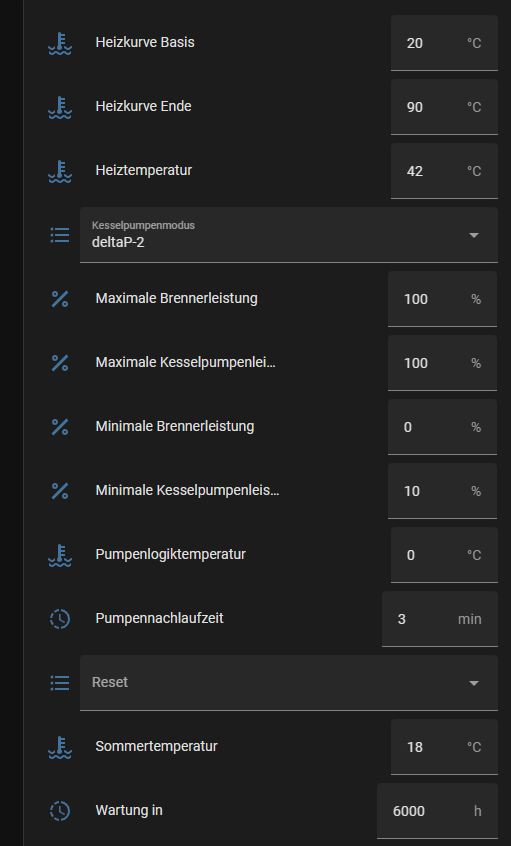Screen dimensions: 511x846
Task: Click the list icon beside Reset dropdown
Action: point(60,683)
